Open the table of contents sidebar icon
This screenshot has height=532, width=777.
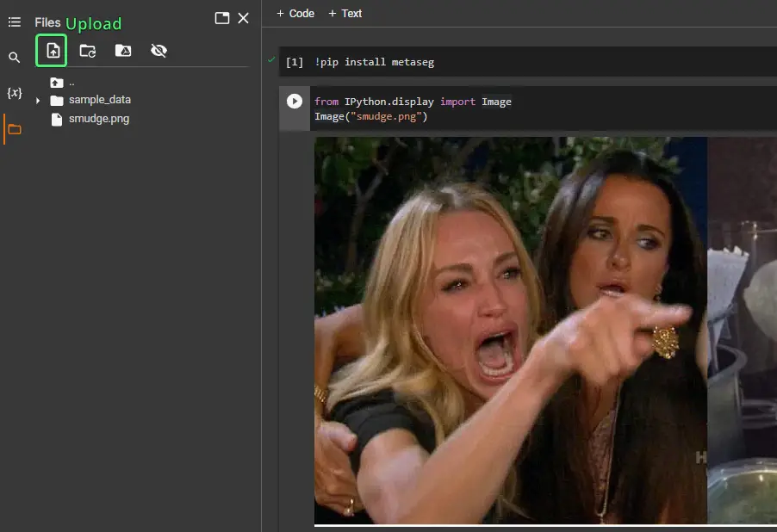coord(15,22)
